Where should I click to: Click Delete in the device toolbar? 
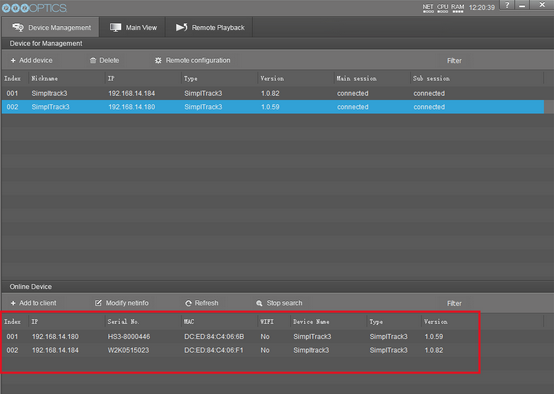105,60
